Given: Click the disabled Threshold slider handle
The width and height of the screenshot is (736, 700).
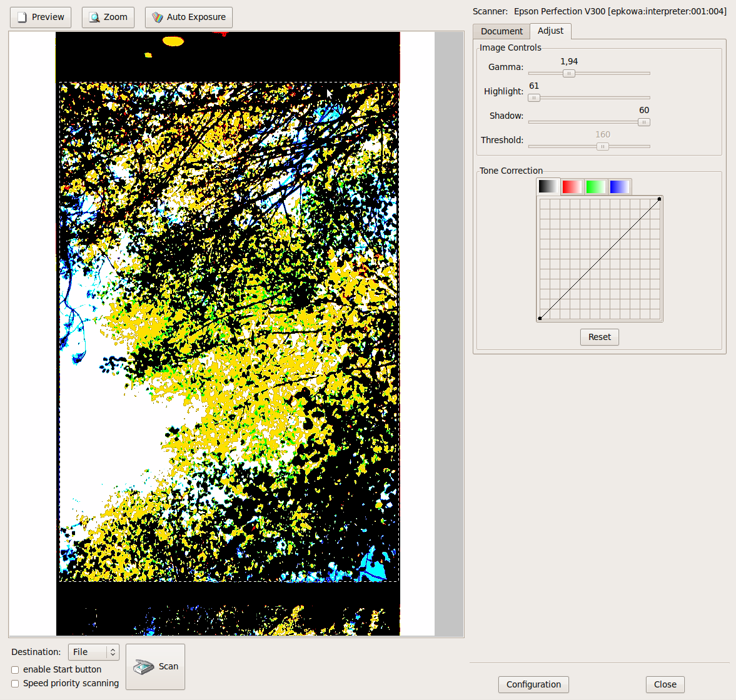Looking at the screenshot, I should (x=603, y=147).
